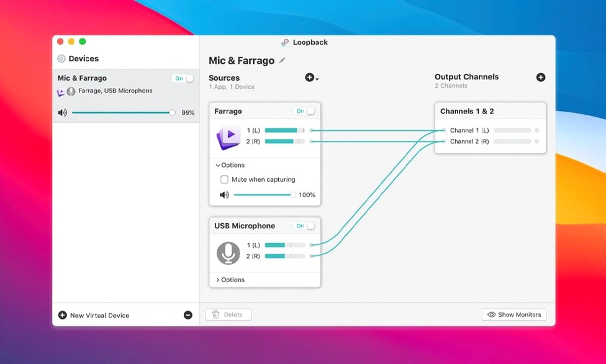Click the small microphone icon in the device row

[71, 92]
